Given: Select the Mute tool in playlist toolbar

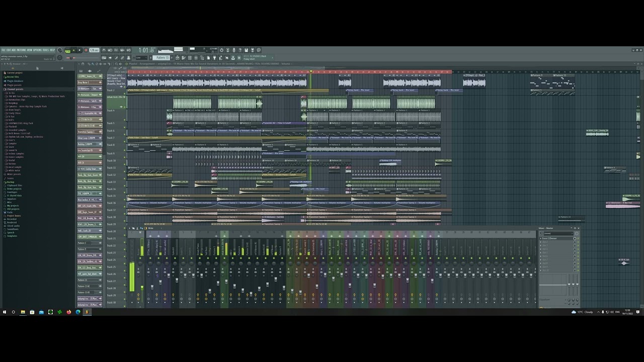Looking at the screenshot, I should click(x=101, y=64).
